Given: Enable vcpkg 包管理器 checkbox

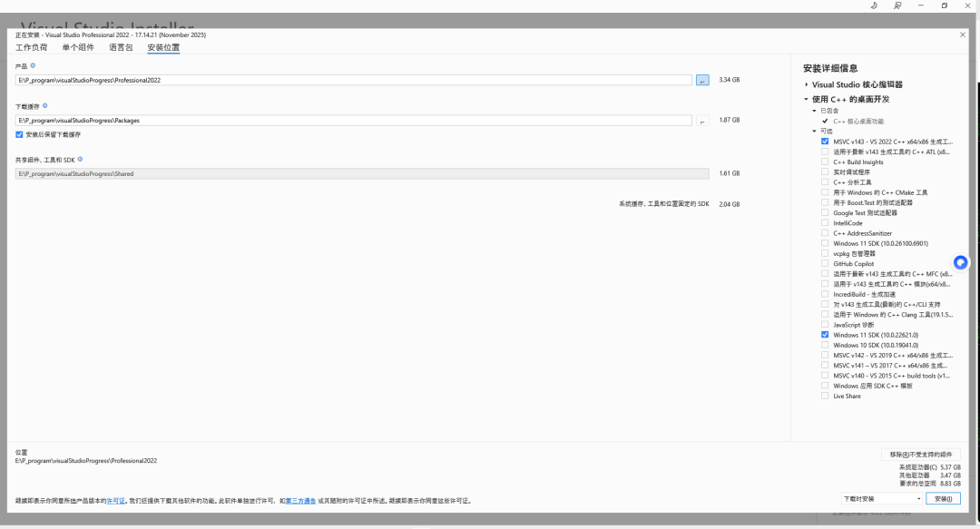Looking at the screenshot, I should coord(825,254).
